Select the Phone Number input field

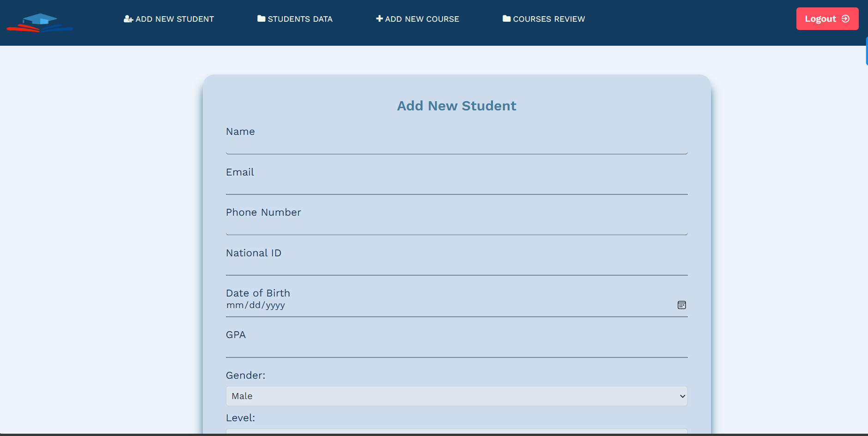[457, 227]
